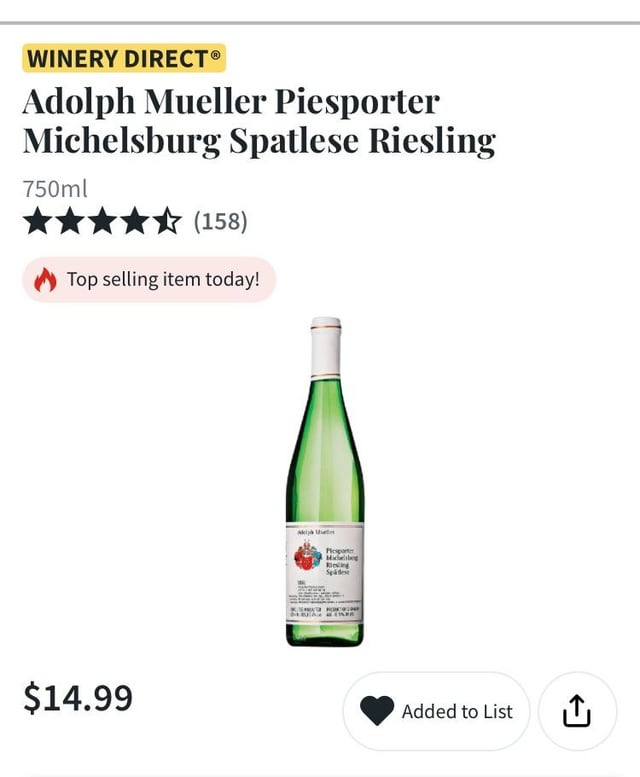
Task: Tap the third rating star
Action: coord(102,220)
